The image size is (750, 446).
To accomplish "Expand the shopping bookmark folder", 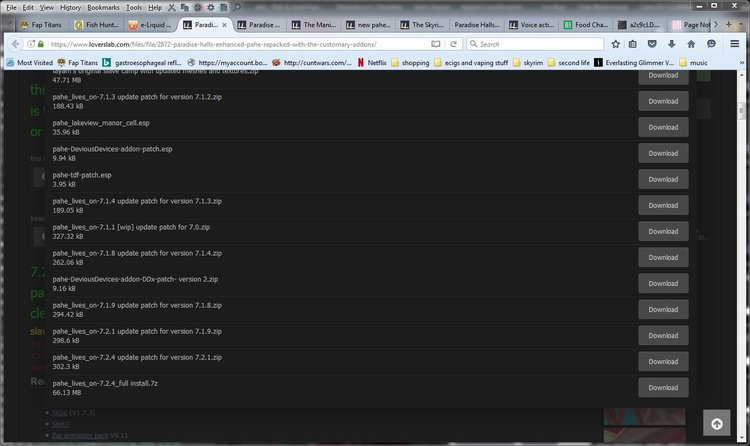I will (410, 63).
